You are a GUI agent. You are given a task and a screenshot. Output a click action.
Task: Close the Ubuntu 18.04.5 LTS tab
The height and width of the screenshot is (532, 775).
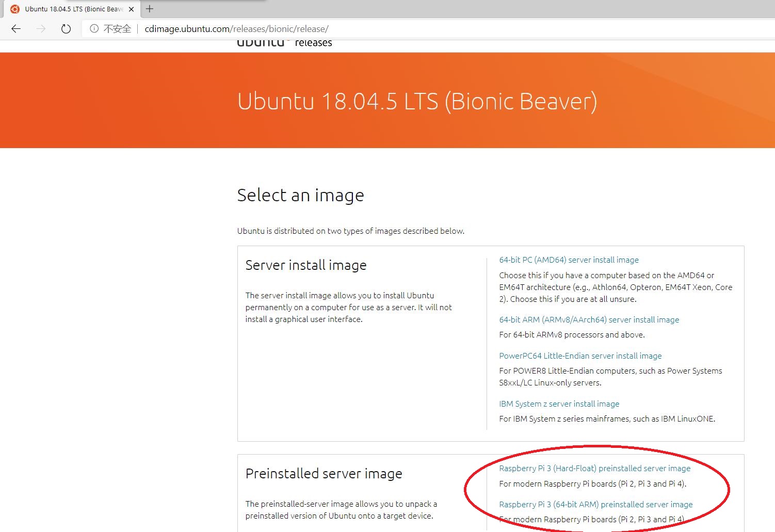tap(131, 9)
